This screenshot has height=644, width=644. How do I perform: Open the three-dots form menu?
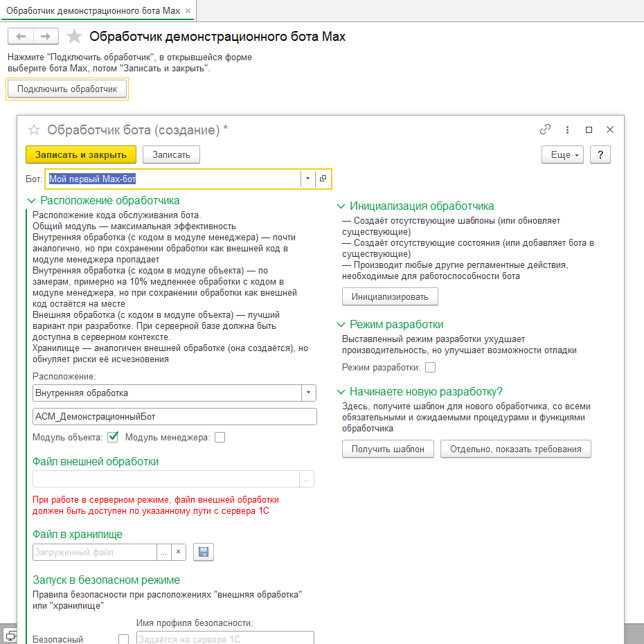point(567,129)
